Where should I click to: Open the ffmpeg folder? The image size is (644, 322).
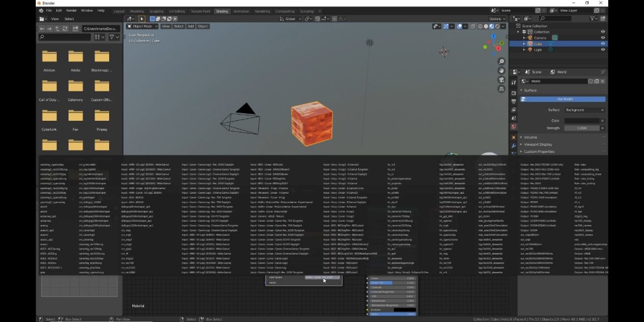102,120
